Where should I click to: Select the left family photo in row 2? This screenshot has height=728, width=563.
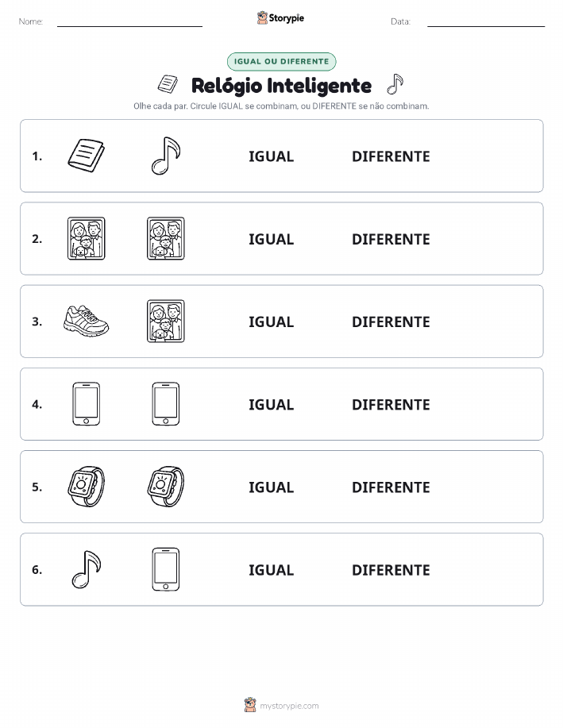[x=87, y=238]
